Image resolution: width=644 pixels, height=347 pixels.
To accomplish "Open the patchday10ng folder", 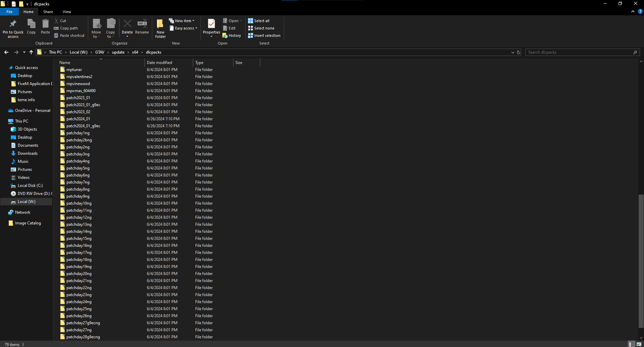I will tap(79, 203).
